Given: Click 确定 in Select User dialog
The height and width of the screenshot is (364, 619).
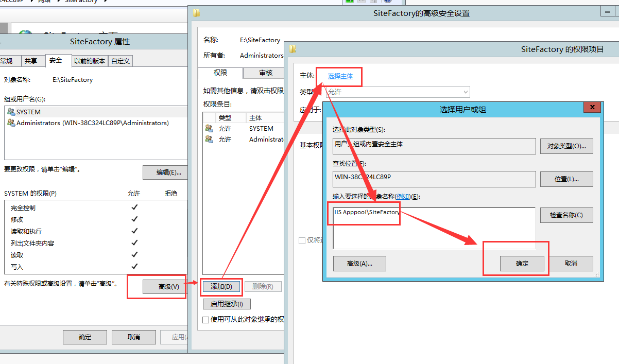Looking at the screenshot, I should (x=522, y=263).
